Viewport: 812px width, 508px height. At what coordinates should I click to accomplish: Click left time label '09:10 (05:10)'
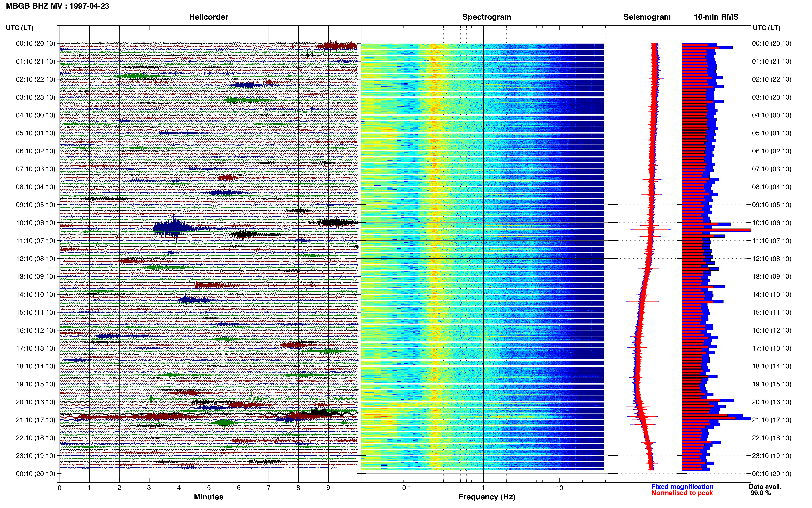click(x=36, y=205)
